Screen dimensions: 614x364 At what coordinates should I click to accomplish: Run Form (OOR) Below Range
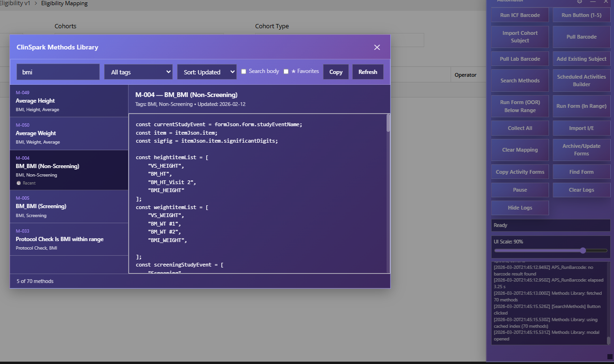520,106
